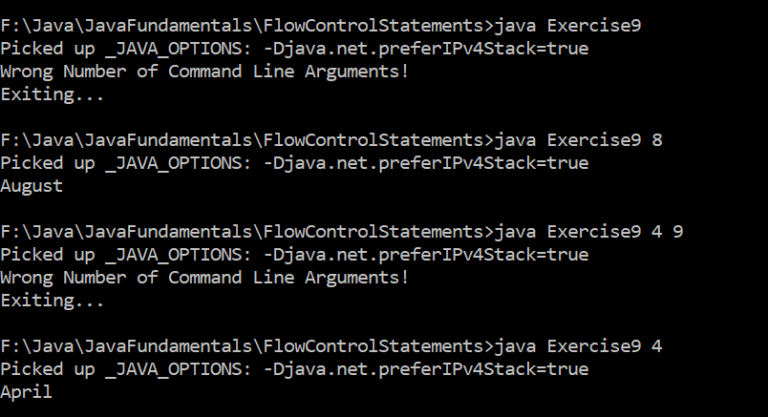Click the "August" output text
Image resolution: width=768 pixels, height=417 pixels.
point(32,186)
